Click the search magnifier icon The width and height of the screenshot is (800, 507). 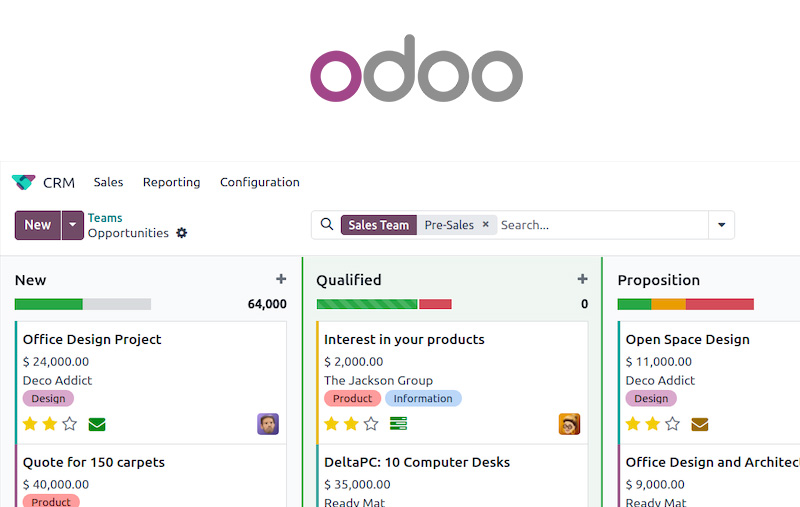pos(327,225)
